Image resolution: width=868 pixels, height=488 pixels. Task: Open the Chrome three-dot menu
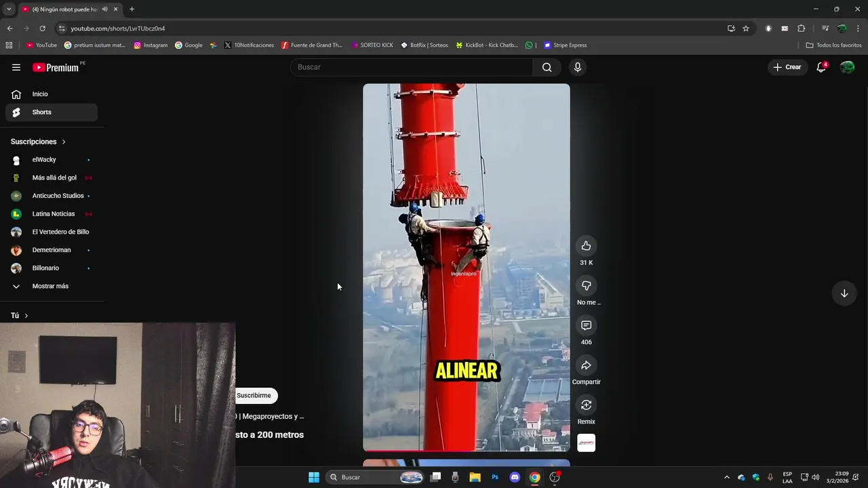pos(858,28)
